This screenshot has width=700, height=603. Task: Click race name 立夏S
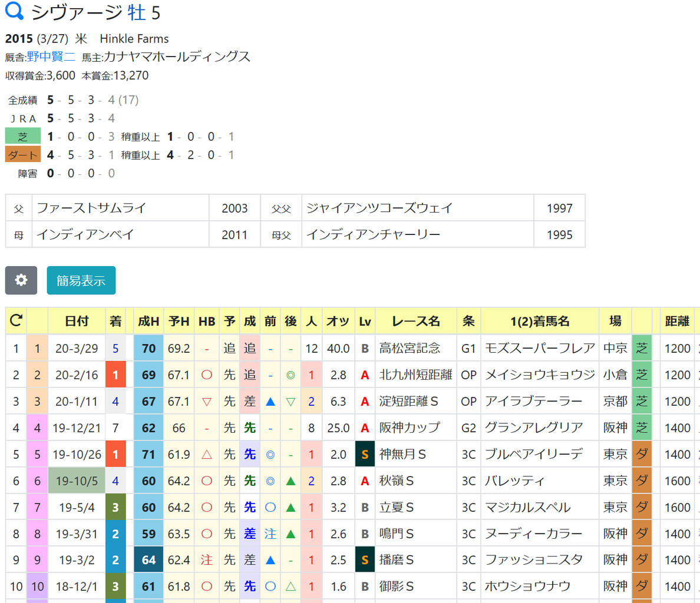[x=397, y=507]
